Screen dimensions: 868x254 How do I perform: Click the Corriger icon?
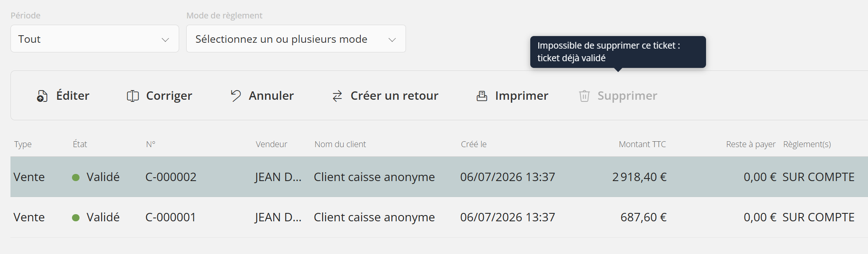tap(133, 96)
